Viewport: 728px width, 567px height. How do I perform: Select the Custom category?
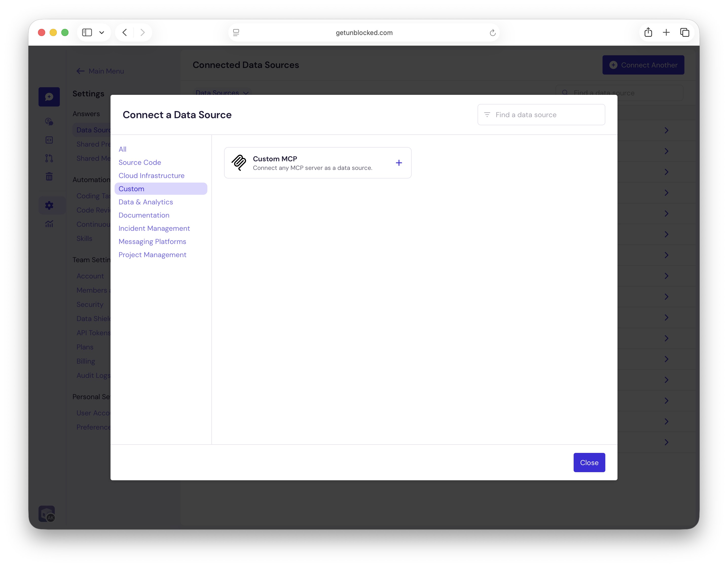click(x=161, y=189)
